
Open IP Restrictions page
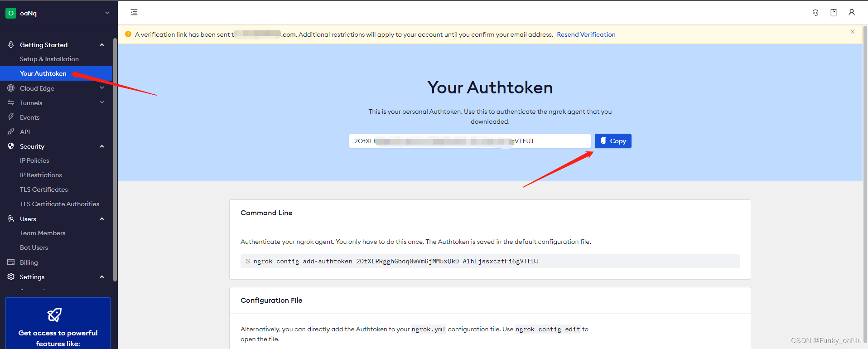(x=41, y=175)
